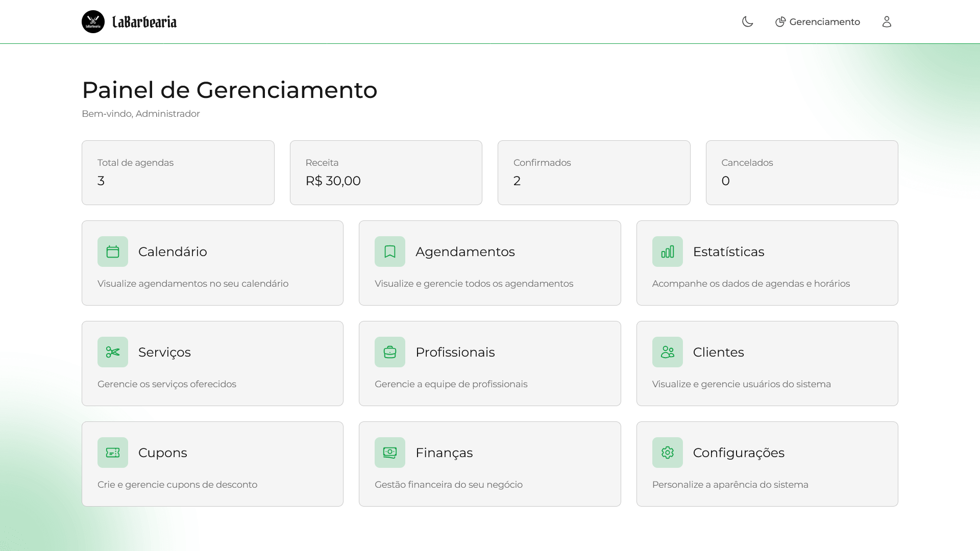Open the Gerenciamento header link
This screenshot has height=551, width=980.
pyautogui.click(x=818, y=22)
